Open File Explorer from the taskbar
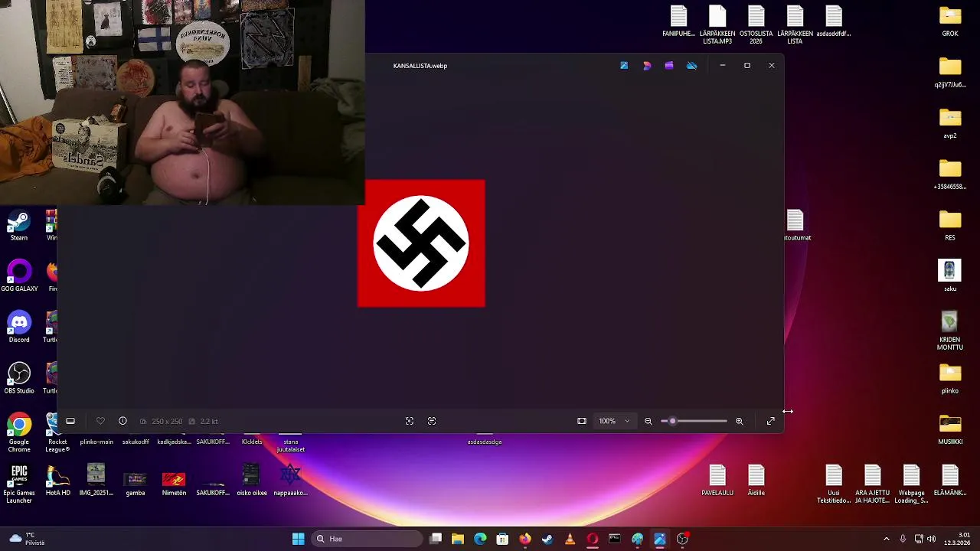Image resolution: width=980 pixels, height=551 pixels. coord(458,539)
